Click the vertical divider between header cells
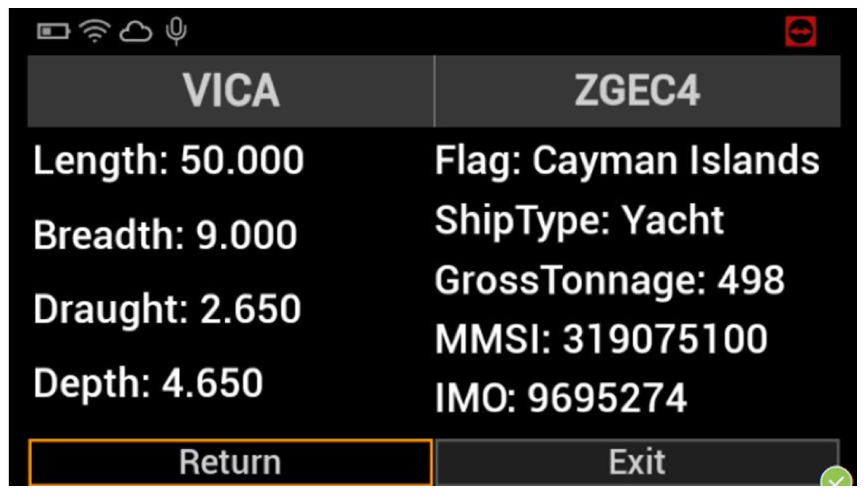Screen dimensions: 868x497 [434, 91]
